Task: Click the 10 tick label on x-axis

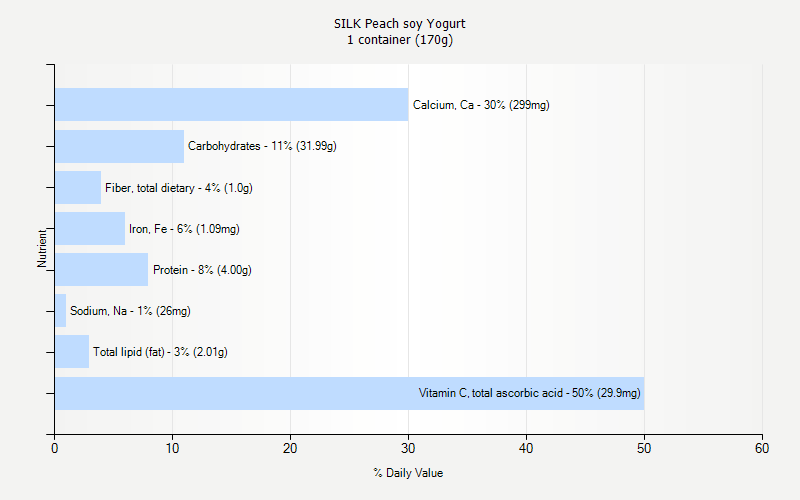Action: coord(172,448)
